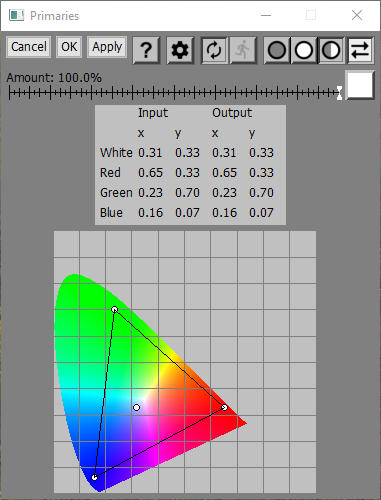Open help with the question mark icon
Screen dimensions: 381x500
[146, 50]
